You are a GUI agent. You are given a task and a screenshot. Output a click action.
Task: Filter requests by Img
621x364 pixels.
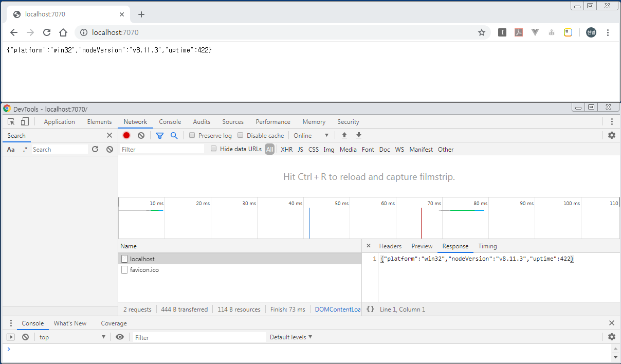329,150
